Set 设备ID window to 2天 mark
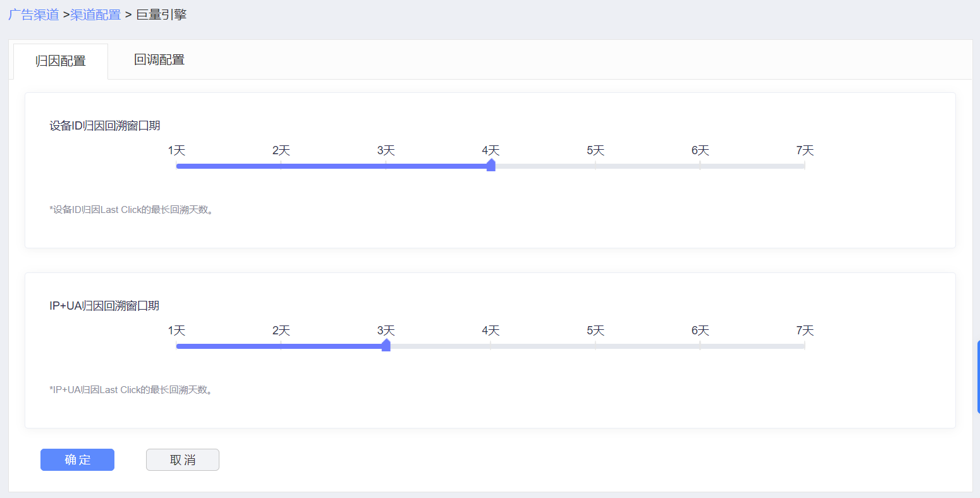 tap(281, 166)
